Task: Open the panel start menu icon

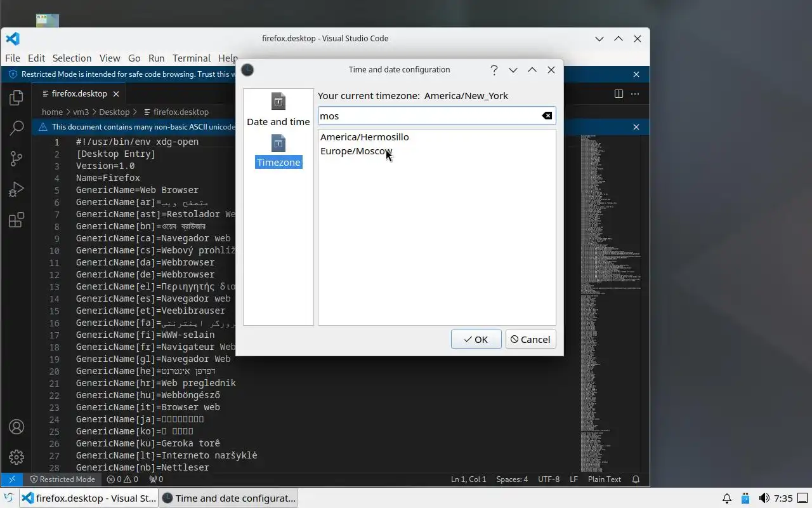Action: point(9,498)
